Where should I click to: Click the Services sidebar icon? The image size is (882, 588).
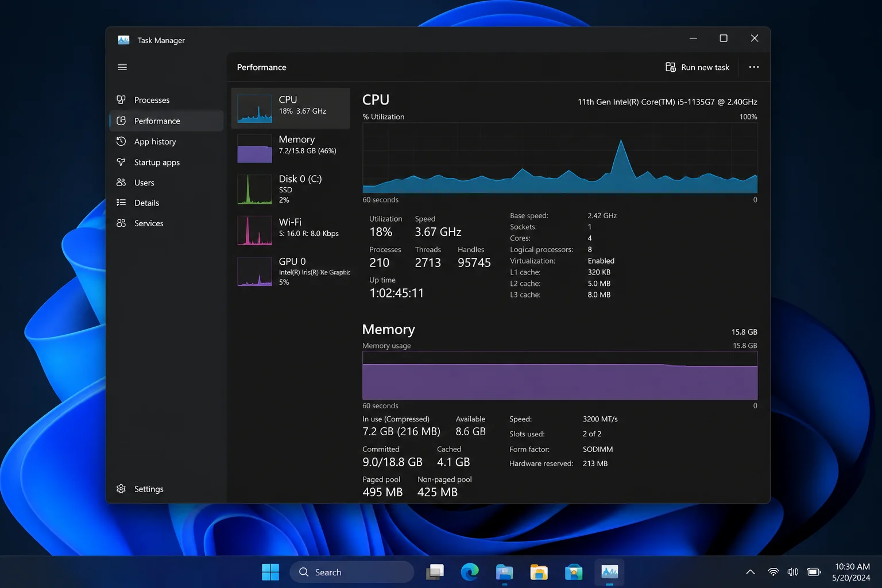[x=121, y=223]
